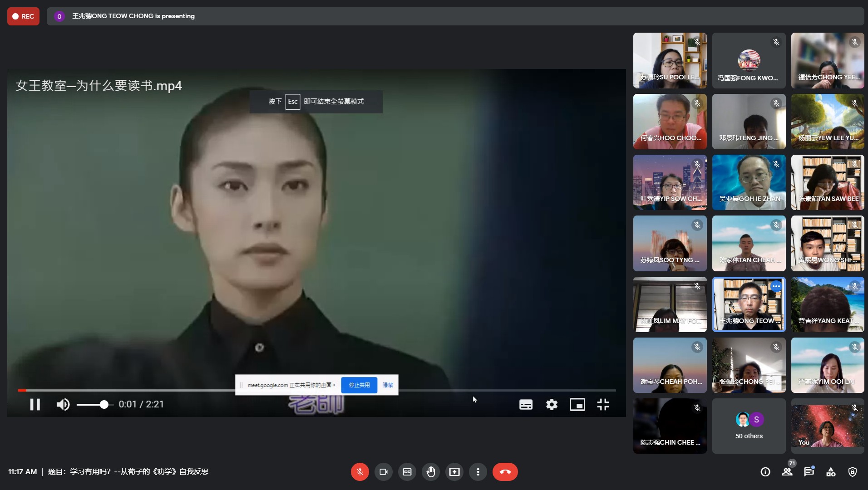Exit the video fullscreen mode
868x490 pixels.
[x=603, y=405]
